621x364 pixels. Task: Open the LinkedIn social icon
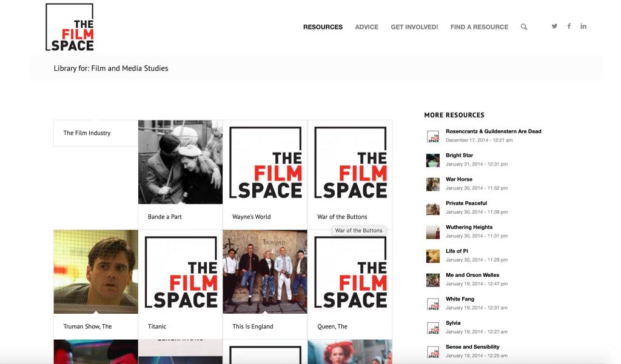pos(583,26)
